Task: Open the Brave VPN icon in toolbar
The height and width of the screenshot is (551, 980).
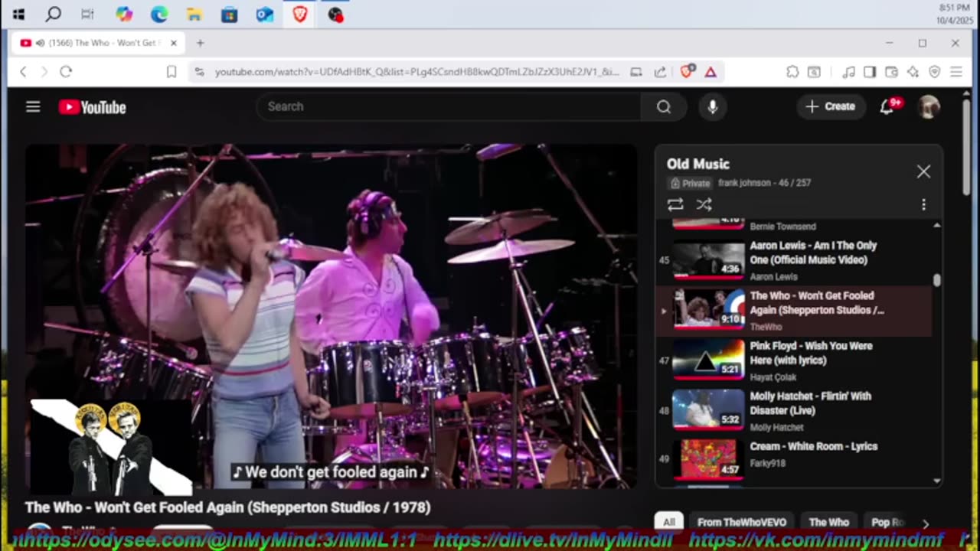Action: click(x=934, y=72)
